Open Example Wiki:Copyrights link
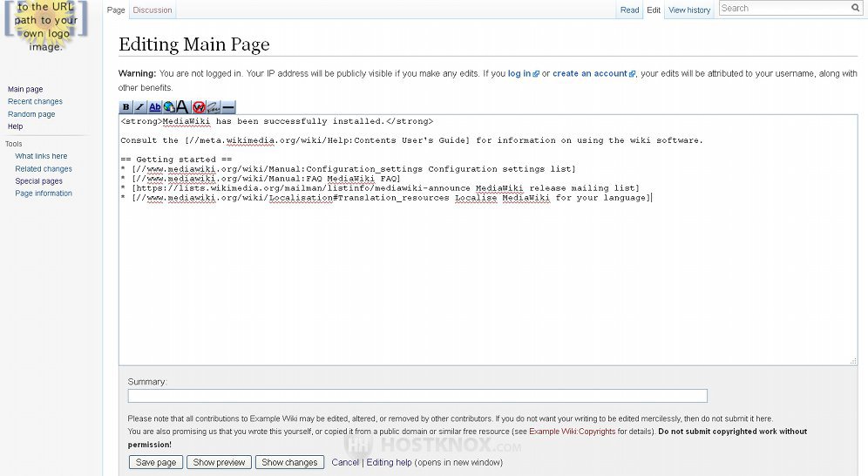The image size is (868, 476). pos(572,432)
